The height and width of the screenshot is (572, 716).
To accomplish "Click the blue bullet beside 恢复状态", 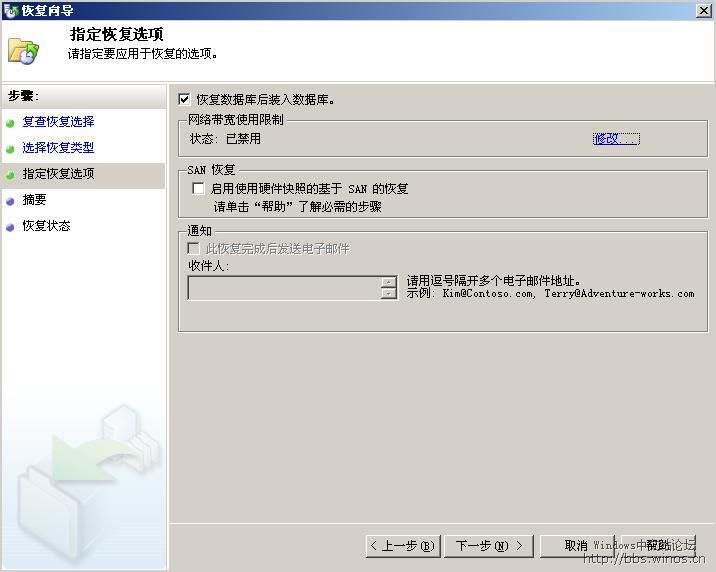I will tap(11, 227).
